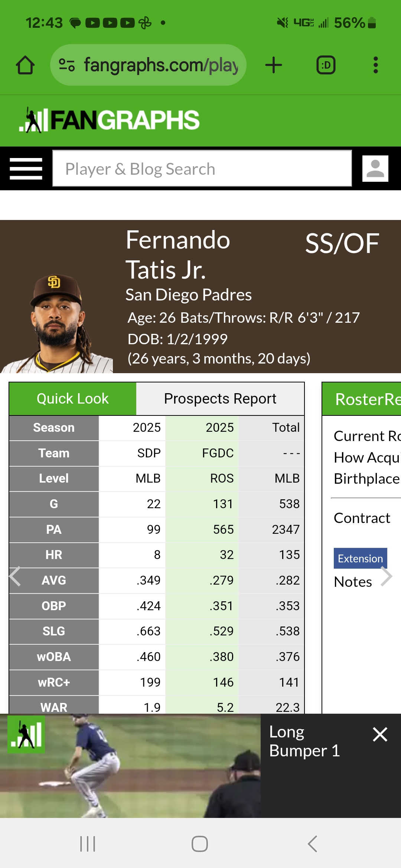The width and height of the screenshot is (401, 868).
Task: Click the Extension contract badge
Action: pos(360,558)
